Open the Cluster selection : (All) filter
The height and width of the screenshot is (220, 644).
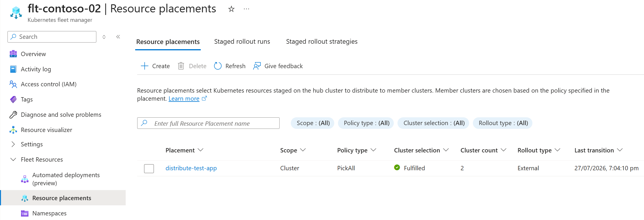(433, 123)
